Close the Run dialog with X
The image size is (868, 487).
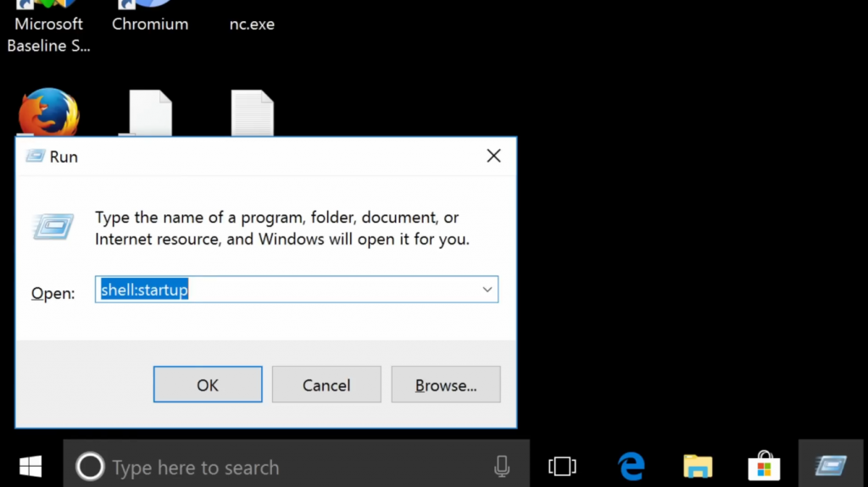click(494, 156)
